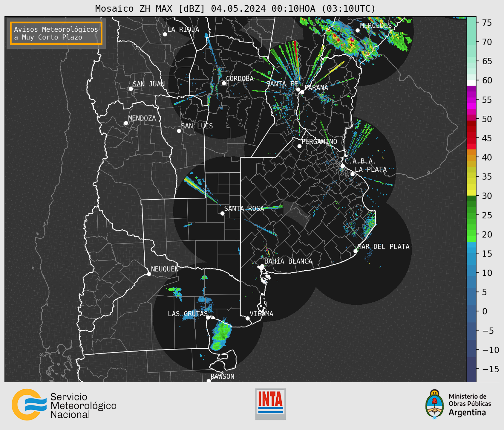Click the Paraná city marker
504x430 pixels.
coord(302,92)
